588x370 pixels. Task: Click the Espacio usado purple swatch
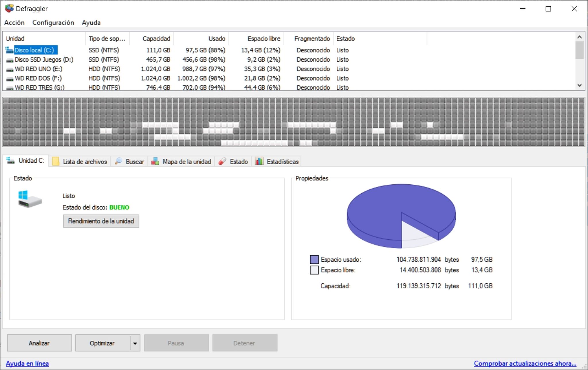(x=314, y=260)
